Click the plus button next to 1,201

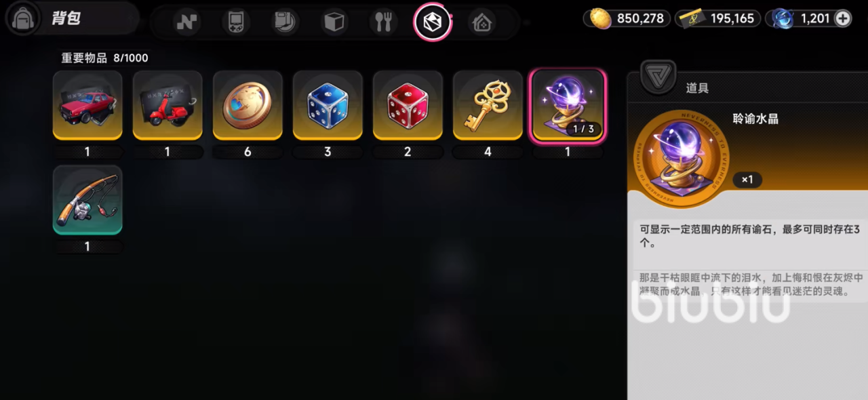point(842,18)
